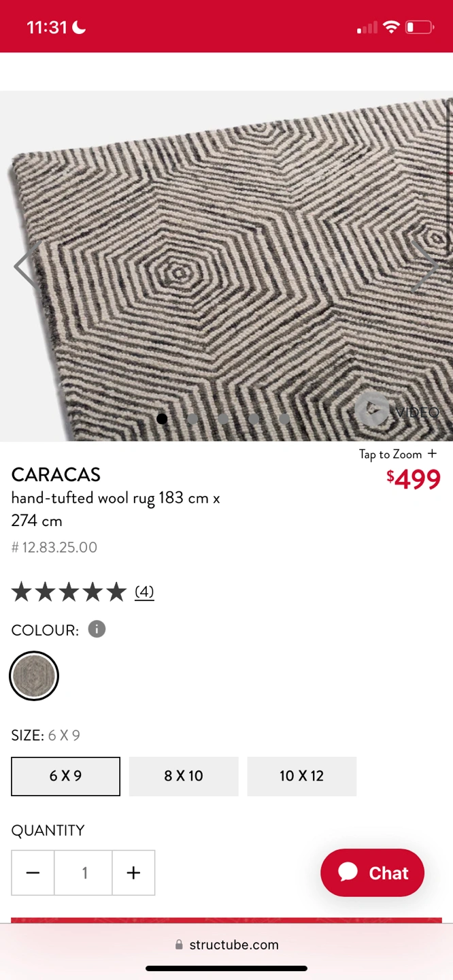Go to the fifth carousel dot
Image resolution: width=453 pixels, height=980 pixels.
tap(284, 419)
